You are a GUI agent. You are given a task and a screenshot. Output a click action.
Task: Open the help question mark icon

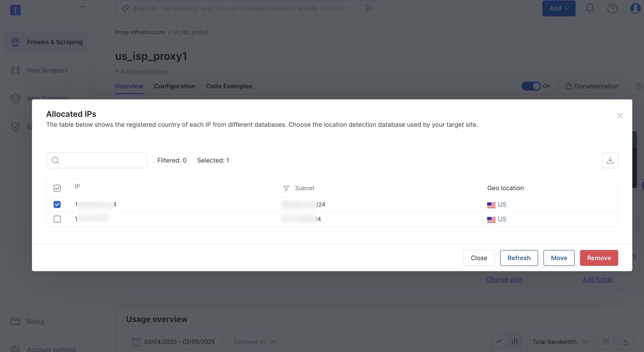coord(612,9)
